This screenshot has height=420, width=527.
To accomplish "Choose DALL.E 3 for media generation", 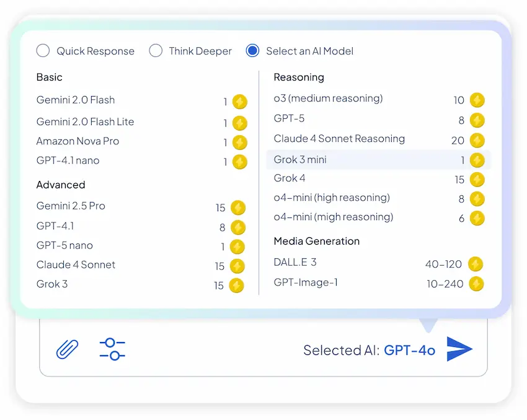I will pyautogui.click(x=295, y=262).
